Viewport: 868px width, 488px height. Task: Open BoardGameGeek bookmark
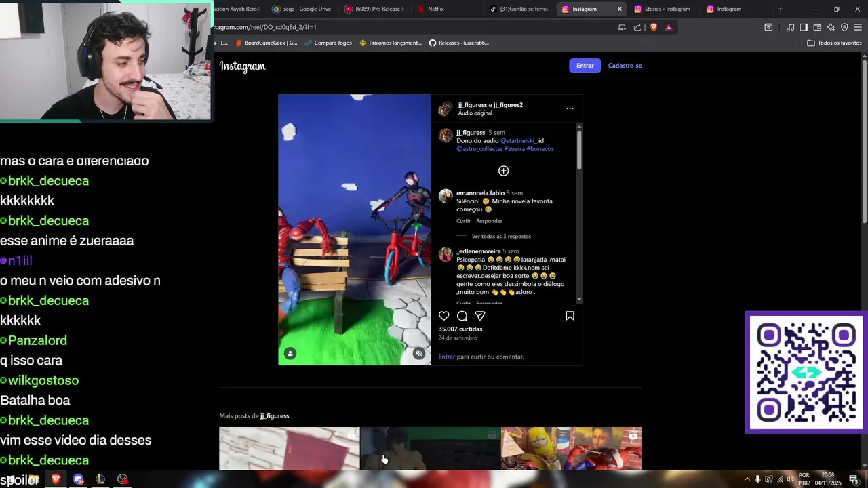click(266, 43)
